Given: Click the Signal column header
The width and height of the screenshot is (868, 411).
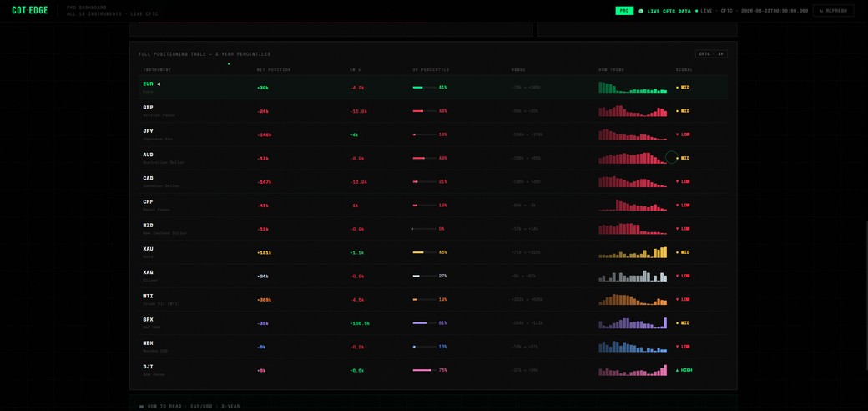Looking at the screenshot, I should pyautogui.click(x=684, y=70).
